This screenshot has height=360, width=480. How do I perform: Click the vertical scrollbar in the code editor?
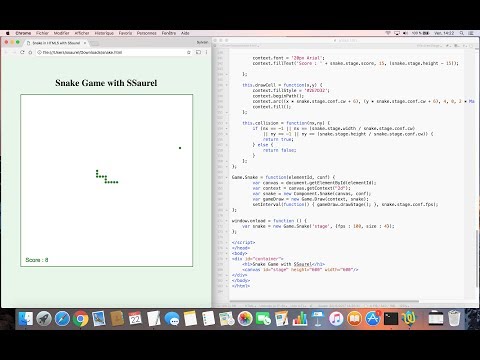point(477,258)
